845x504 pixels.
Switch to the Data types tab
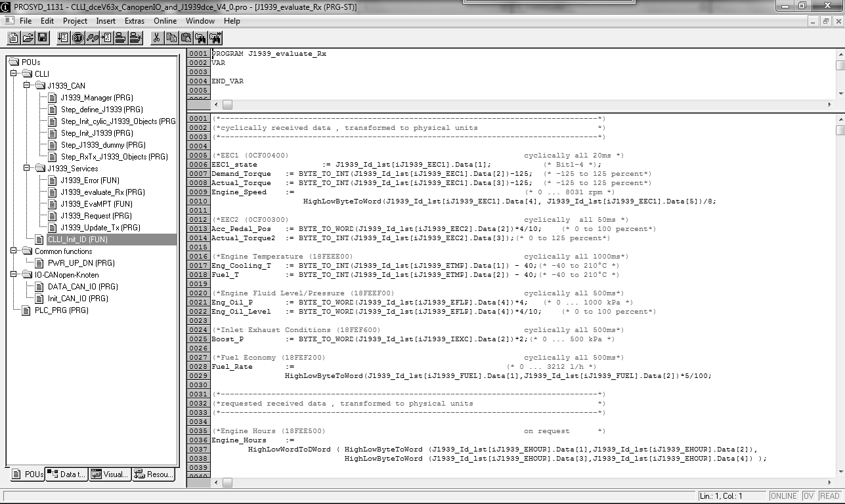click(67, 474)
